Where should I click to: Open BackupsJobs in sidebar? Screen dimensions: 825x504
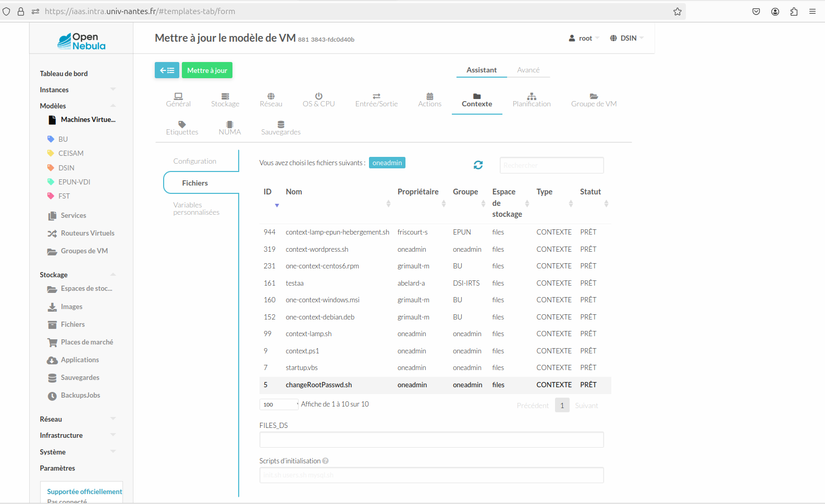[73, 395]
